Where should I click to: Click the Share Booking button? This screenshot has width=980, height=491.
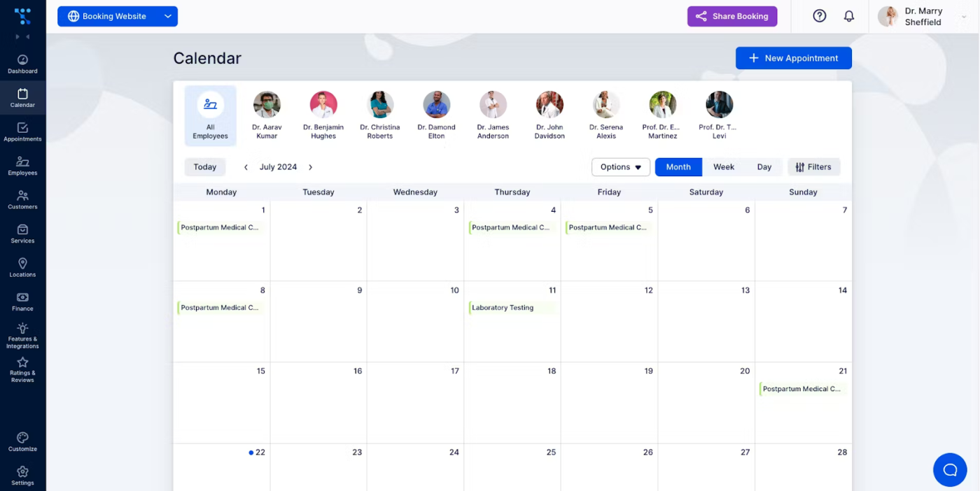point(732,16)
